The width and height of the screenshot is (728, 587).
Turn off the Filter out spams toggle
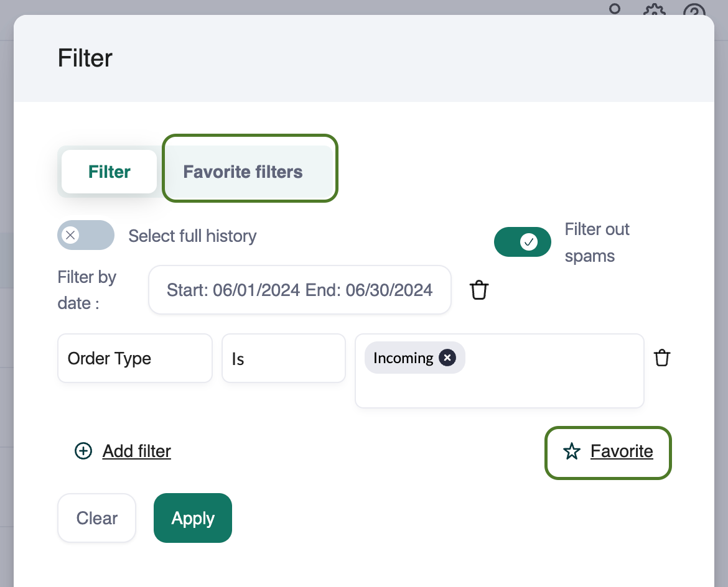[522, 242]
